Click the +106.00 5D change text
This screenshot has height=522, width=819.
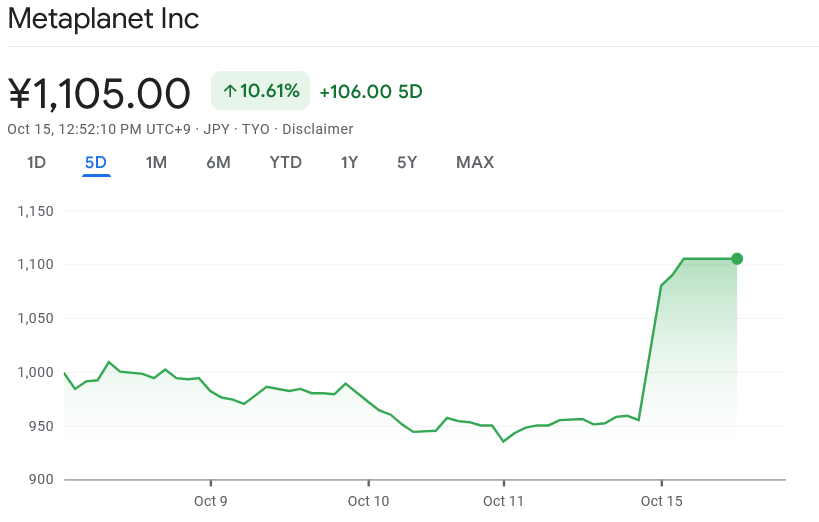pos(371,92)
